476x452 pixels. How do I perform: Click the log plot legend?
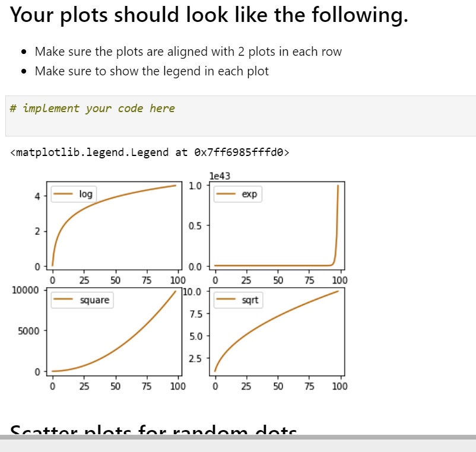tap(74, 194)
